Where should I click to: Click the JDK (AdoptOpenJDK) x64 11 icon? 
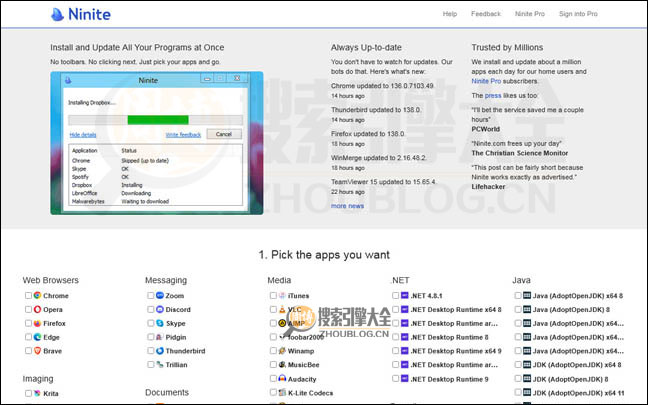pyautogui.click(x=527, y=392)
